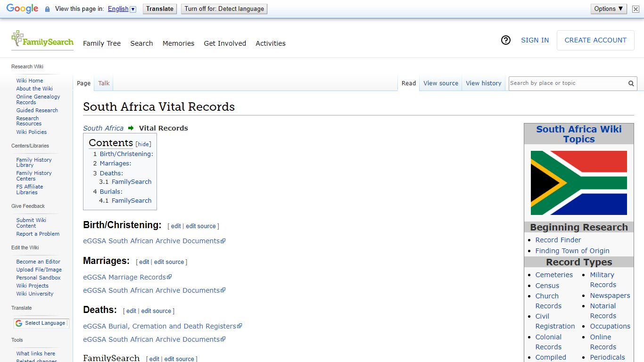Select the Page tab
Screen dimensions: 644x362
(x=83, y=83)
